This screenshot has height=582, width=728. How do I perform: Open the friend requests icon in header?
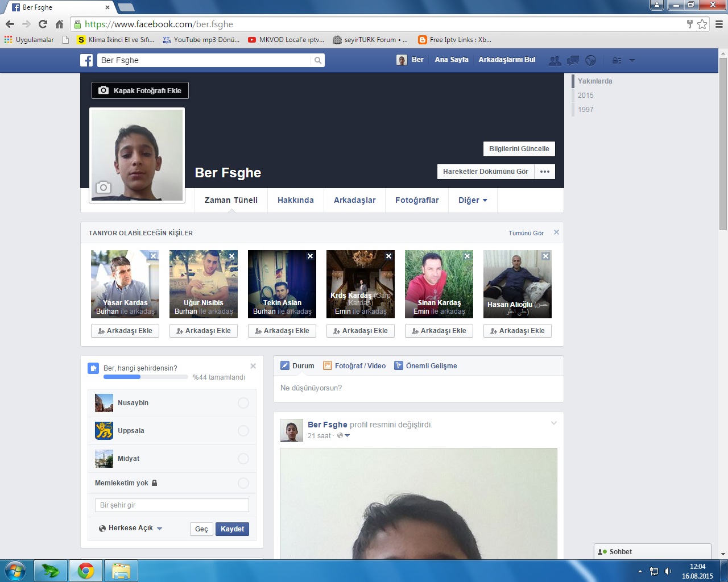(x=555, y=60)
